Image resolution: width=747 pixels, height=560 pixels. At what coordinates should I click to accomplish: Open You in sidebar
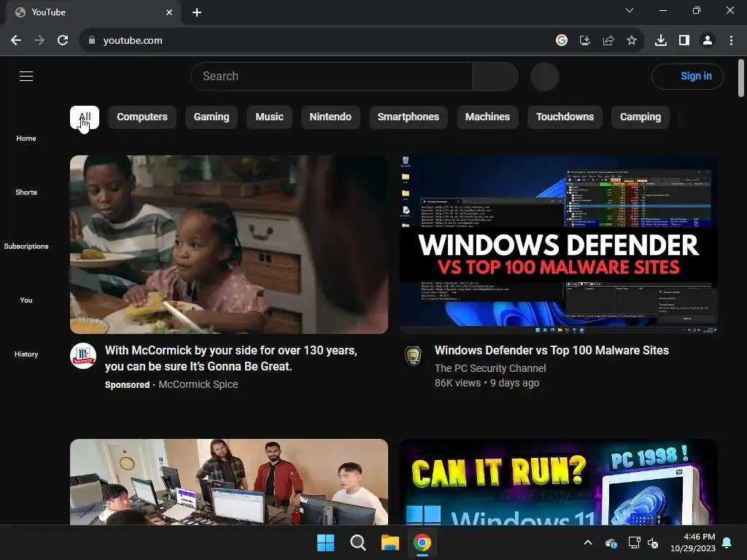pos(26,300)
